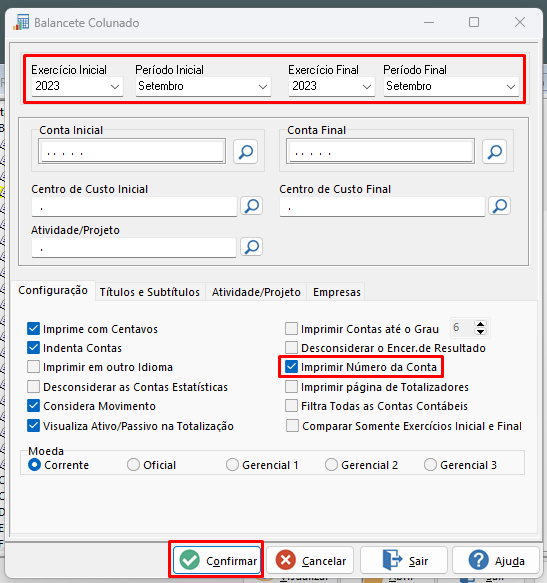
Task: Enable Desconsiderar as Contas Estatísticas
Action: click(33, 387)
